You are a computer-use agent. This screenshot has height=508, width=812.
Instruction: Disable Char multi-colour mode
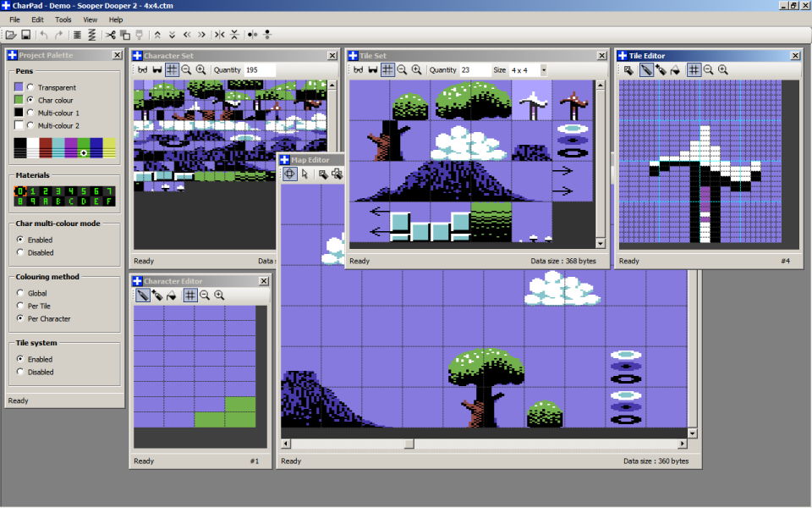click(20, 252)
